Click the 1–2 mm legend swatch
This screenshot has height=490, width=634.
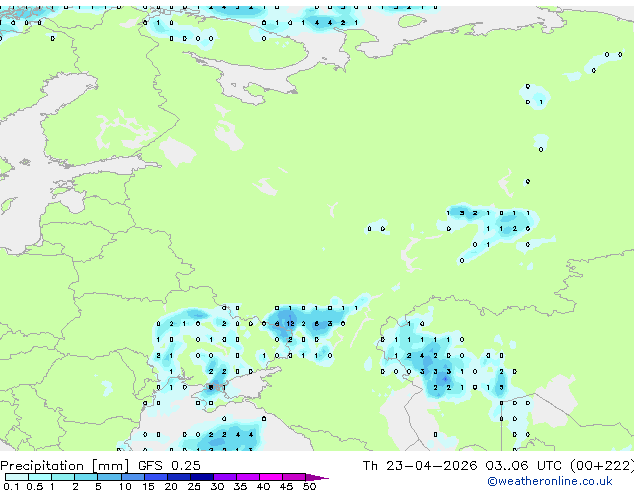tap(63, 477)
